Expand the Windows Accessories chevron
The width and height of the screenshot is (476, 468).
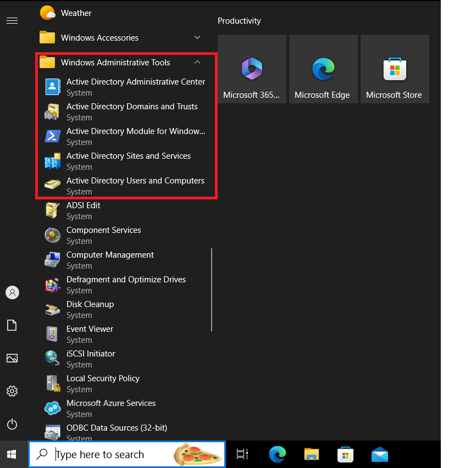click(x=197, y=37)
